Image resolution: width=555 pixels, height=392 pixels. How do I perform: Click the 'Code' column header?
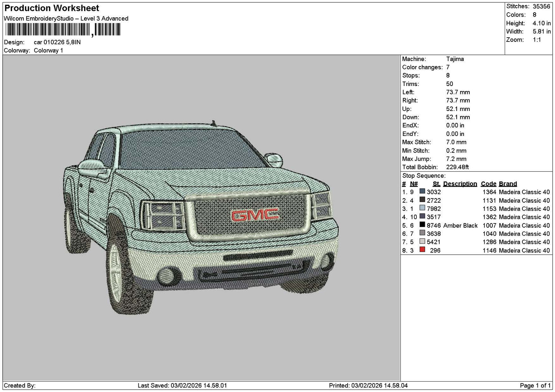coord(489,184)
